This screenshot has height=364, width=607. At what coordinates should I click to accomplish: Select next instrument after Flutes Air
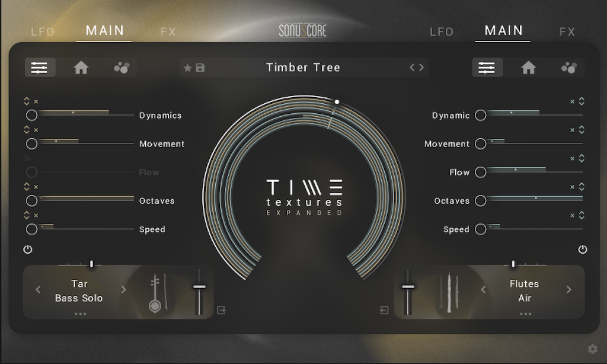568,289
